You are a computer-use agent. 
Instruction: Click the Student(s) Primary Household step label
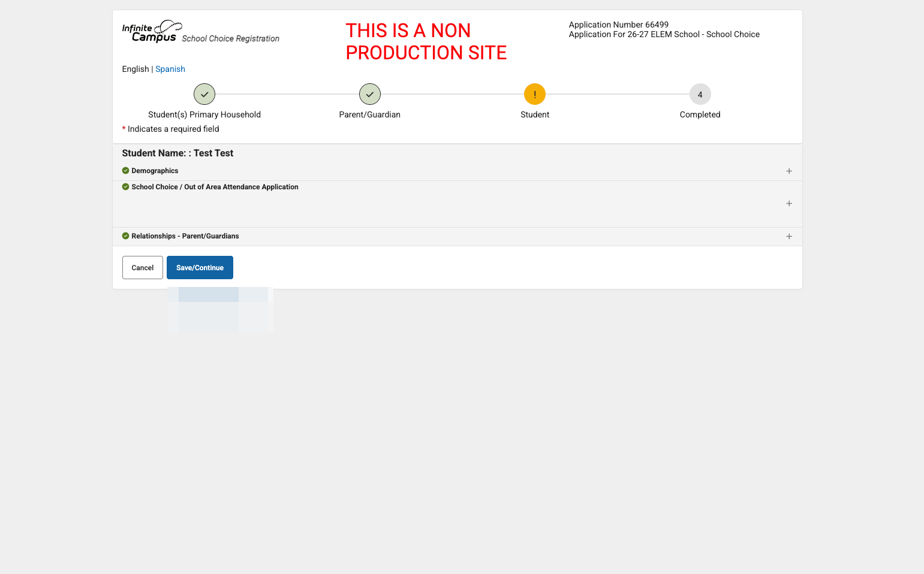pyautogui.click(x=204, y=114)
